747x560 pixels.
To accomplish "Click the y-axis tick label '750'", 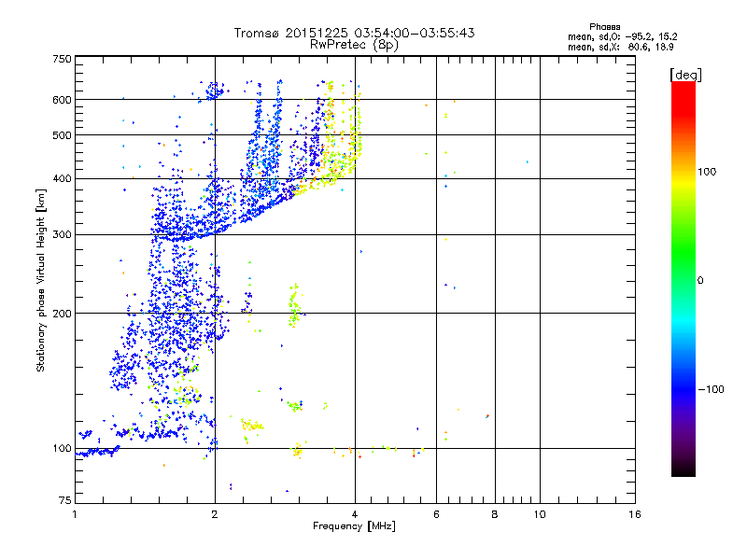I will coord(62,59).
